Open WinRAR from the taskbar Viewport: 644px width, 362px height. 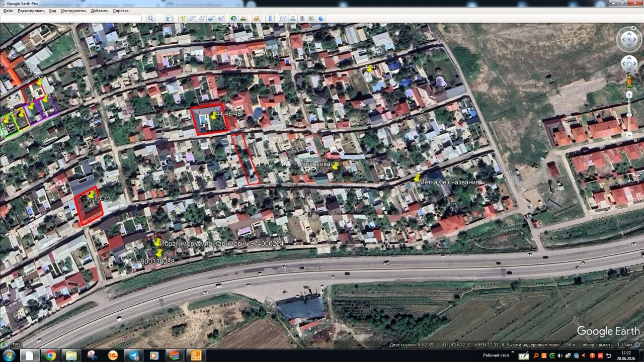(x=174, y=355)
